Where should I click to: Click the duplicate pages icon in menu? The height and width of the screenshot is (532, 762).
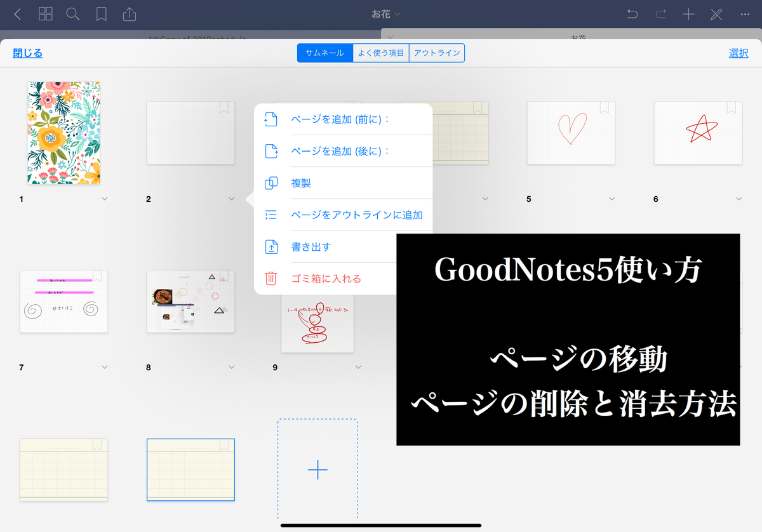[x=271, y=183]
